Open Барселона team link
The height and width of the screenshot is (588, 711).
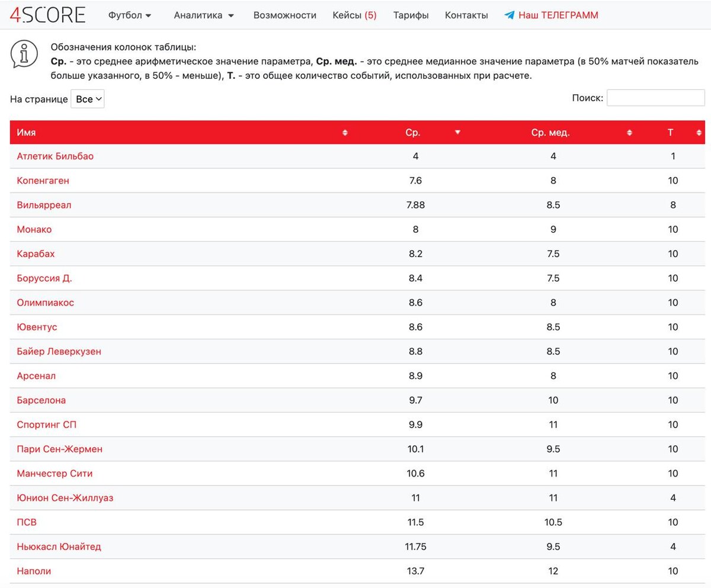41,400
